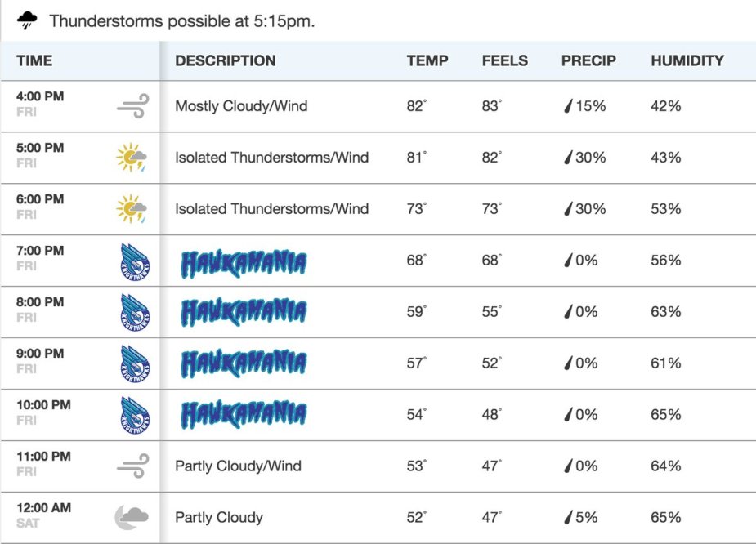The image size is (756, 544).
Task: Click the raindrop icon beside 15% precip
Action: (567, 106)
